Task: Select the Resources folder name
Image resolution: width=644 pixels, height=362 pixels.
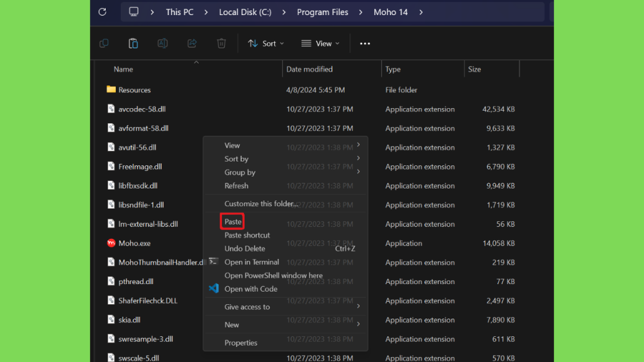Action: [135, 90]
